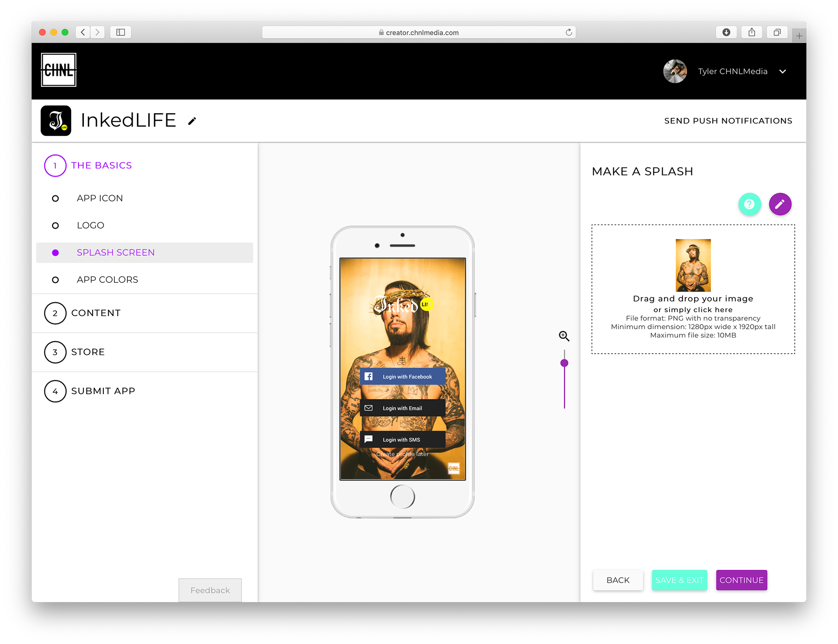838x644 pixels.
Task: Add a new Safari tab
Action: coord(799,36)
